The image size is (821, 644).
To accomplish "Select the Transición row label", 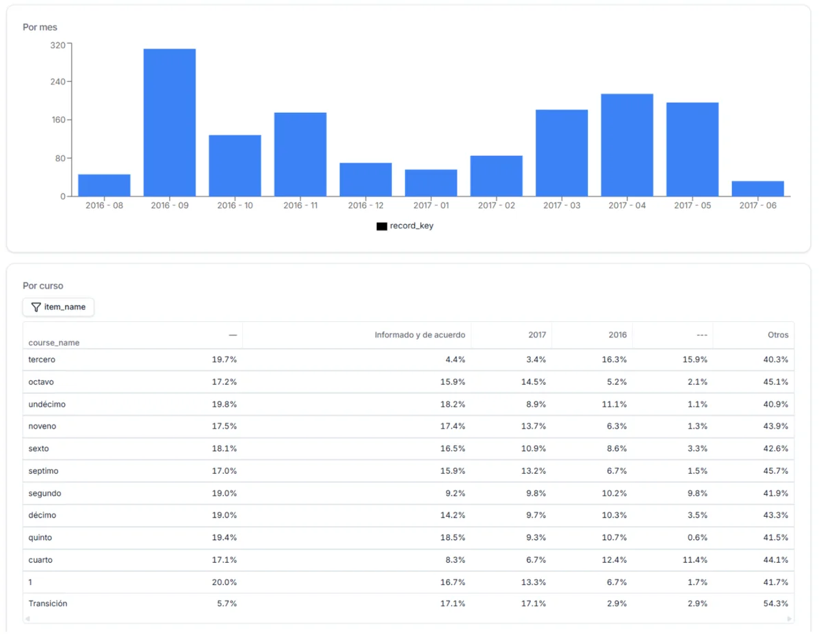I will pyautogui.click(x=48, y=604).
